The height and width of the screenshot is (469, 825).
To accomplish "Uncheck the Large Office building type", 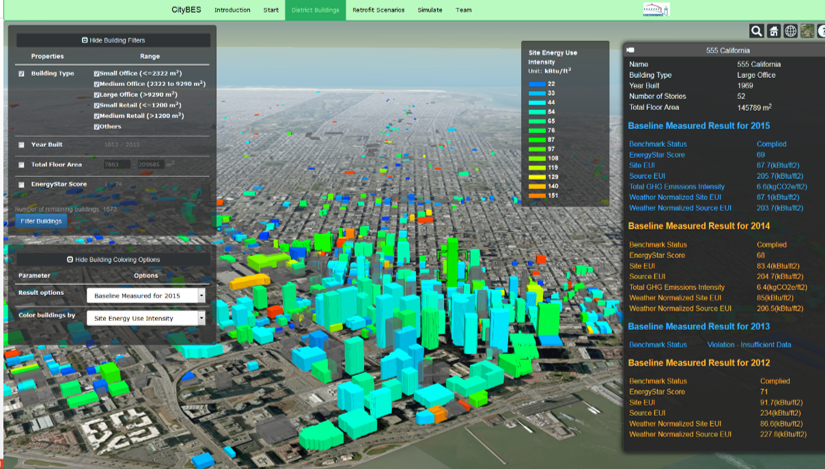I will pos(97,95).
